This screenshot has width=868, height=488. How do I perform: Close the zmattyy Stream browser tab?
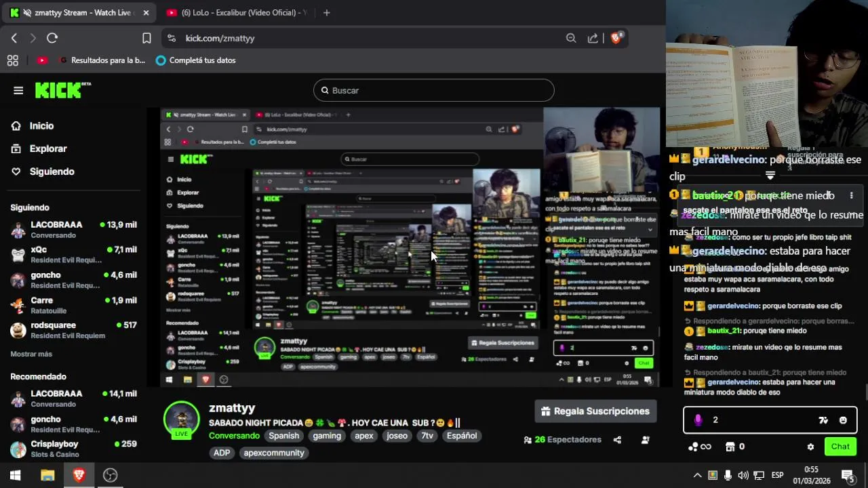click(x=146, y=13)
